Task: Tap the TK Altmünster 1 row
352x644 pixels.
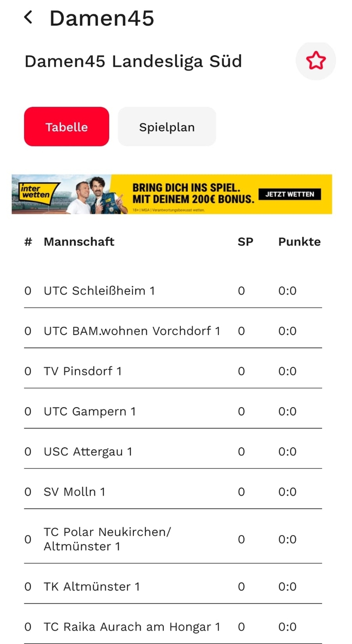Action: pyautogui.click(x=92, y=586)
